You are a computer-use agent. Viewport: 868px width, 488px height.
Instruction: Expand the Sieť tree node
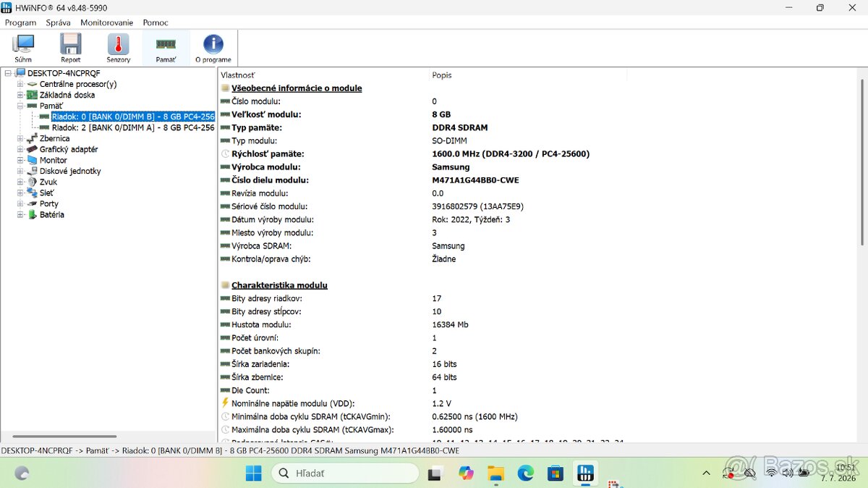point(20,193)
